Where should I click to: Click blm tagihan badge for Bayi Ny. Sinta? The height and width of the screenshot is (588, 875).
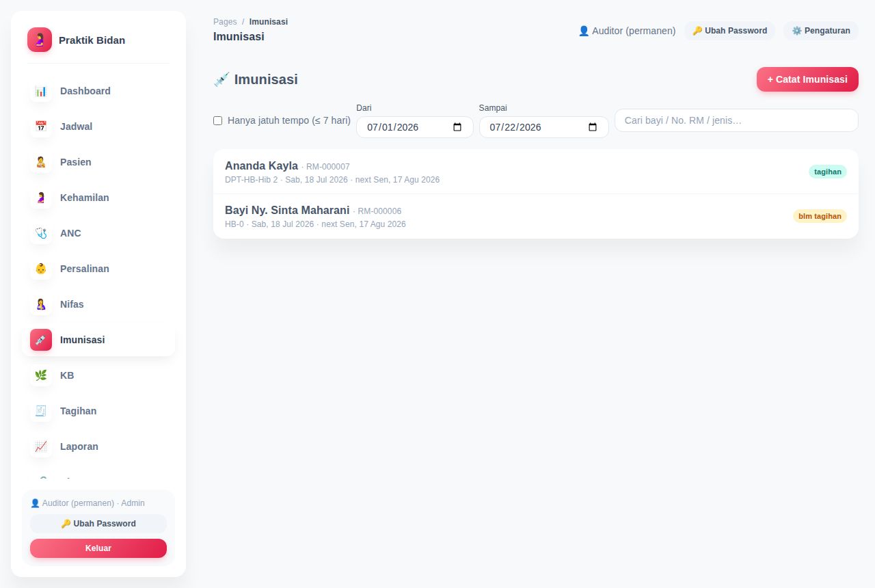[820, 216]
